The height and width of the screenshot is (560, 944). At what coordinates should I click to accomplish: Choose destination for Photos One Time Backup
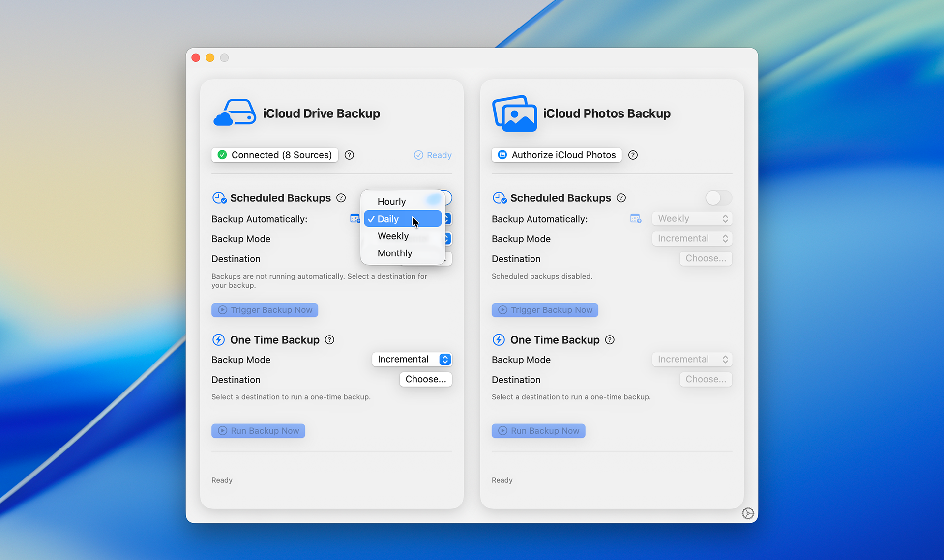tap(706, 379)
